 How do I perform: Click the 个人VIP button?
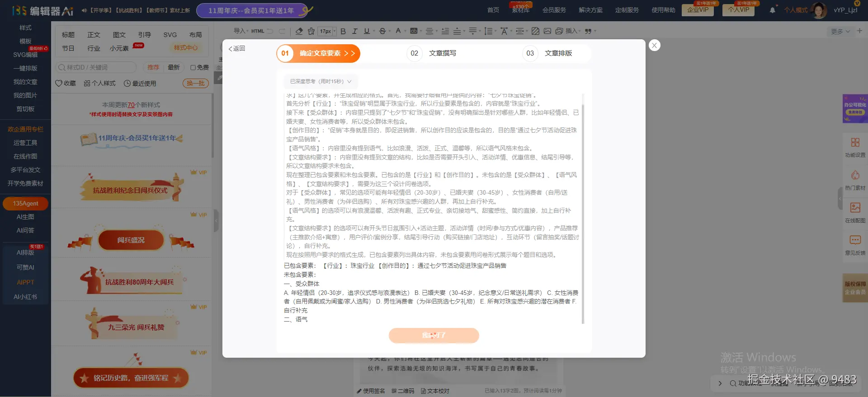738,9
